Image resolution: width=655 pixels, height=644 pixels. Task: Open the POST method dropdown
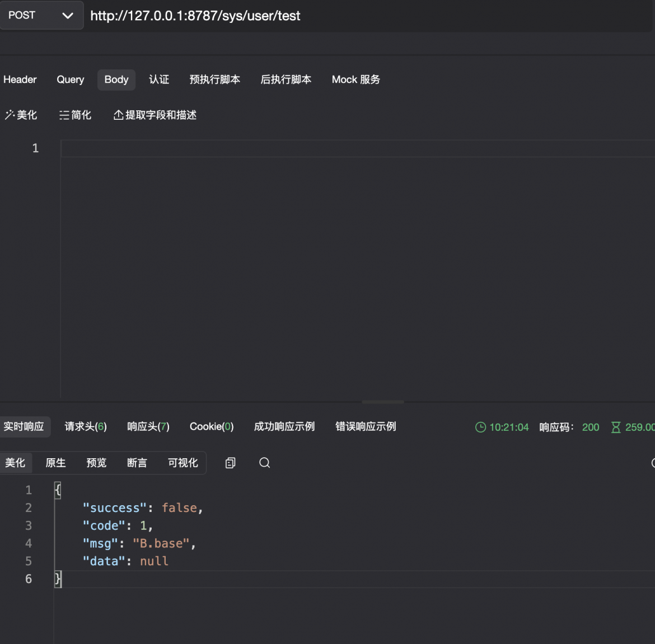point(41,16)
